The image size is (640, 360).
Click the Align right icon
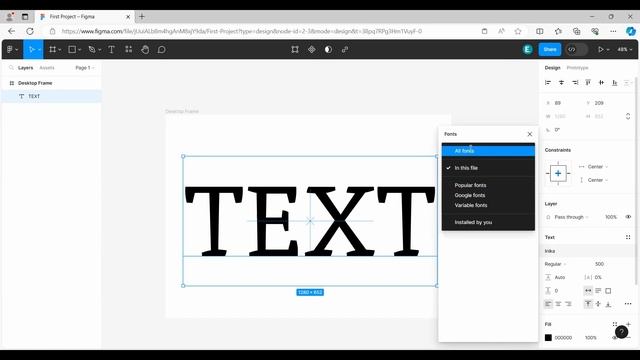click(575, 82)
